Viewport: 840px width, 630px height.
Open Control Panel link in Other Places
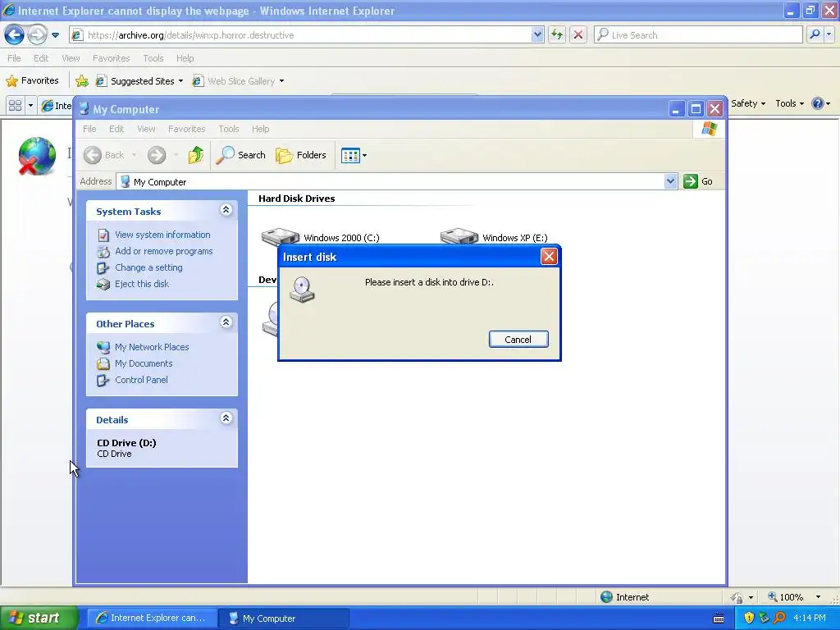tap(141, 380)
